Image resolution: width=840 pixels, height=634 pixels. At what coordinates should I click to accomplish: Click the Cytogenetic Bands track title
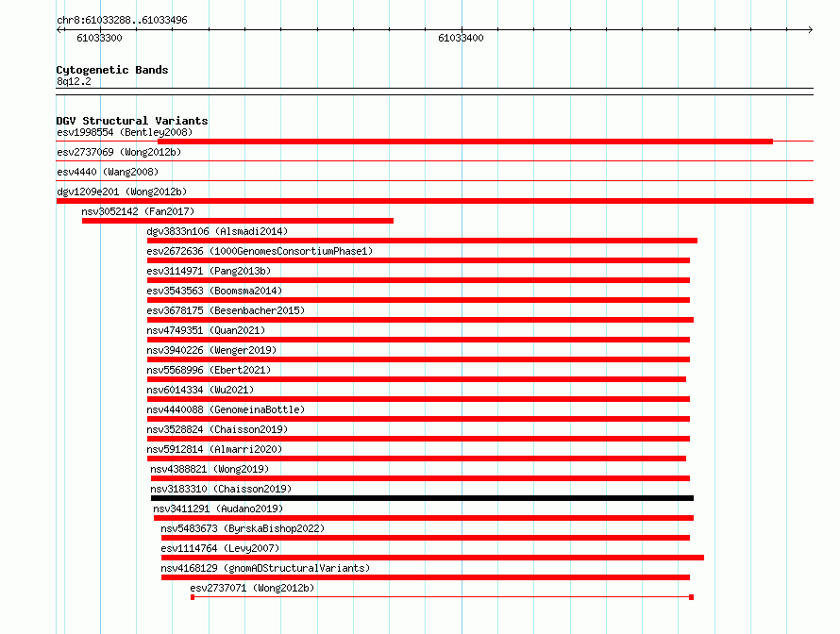tap(112, 70)
